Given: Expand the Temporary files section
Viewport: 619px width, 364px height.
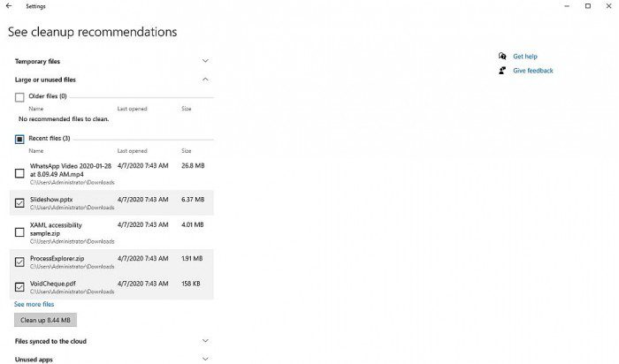Looking at the screenshot, I should pos(205,61).
